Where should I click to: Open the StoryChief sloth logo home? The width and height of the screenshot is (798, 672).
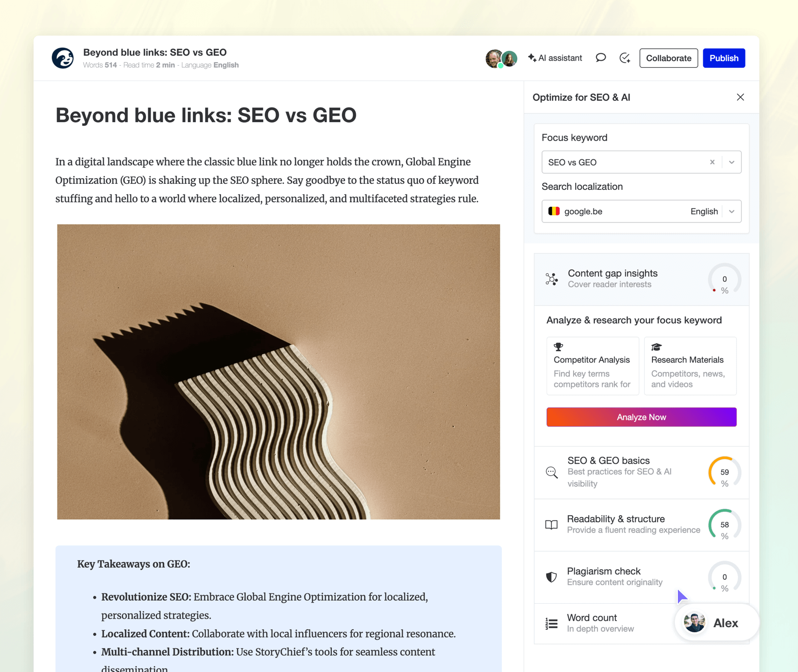[x=63, y=58]
